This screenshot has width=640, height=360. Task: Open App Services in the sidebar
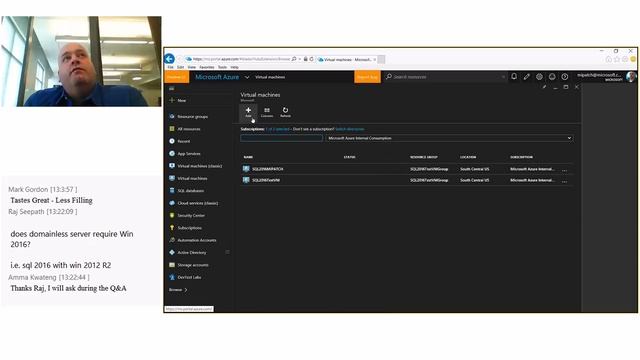(x=185, y=153)
